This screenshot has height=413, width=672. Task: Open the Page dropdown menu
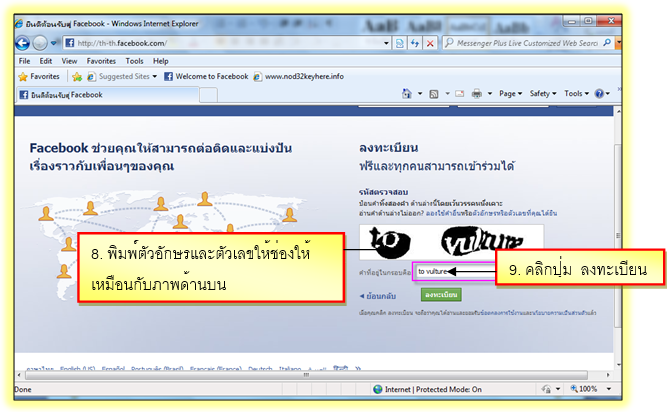click(510, 93)
